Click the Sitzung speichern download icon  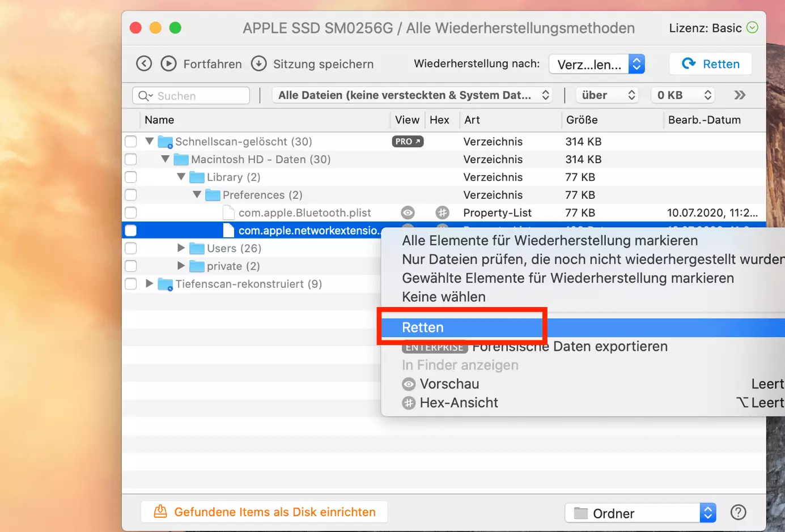(259, 63)
